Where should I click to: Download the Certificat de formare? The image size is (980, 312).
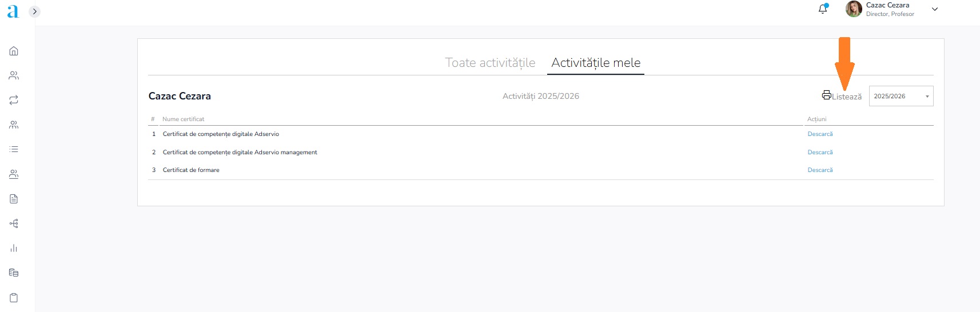click(x=820, y=170)
